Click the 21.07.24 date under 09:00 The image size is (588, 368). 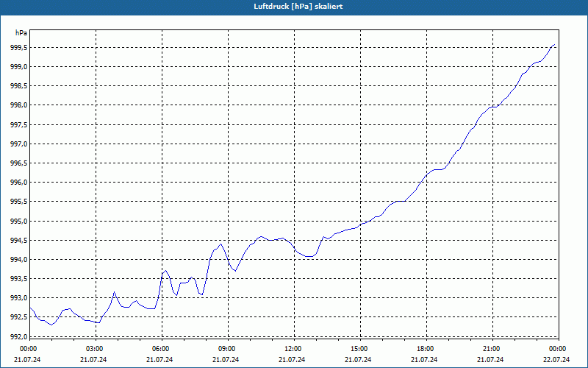coord(226,360)
